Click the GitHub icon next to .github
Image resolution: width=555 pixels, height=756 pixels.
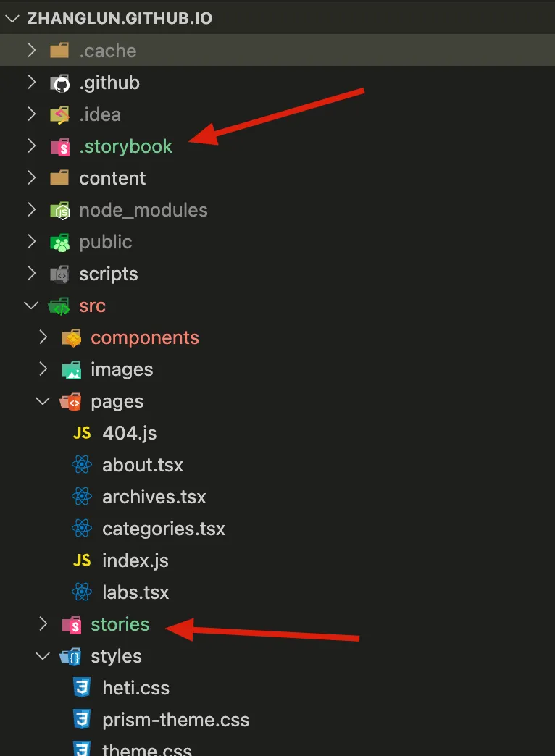[59, 83]
